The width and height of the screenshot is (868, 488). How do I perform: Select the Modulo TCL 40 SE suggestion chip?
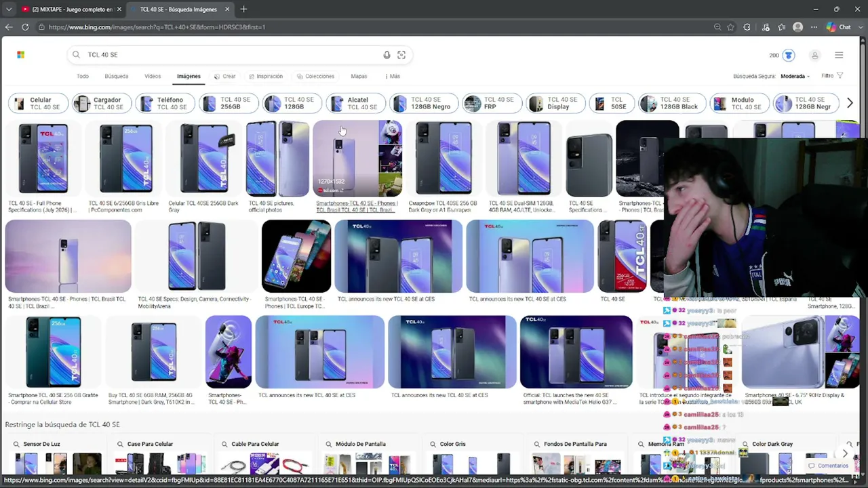(x=741, y=103)
